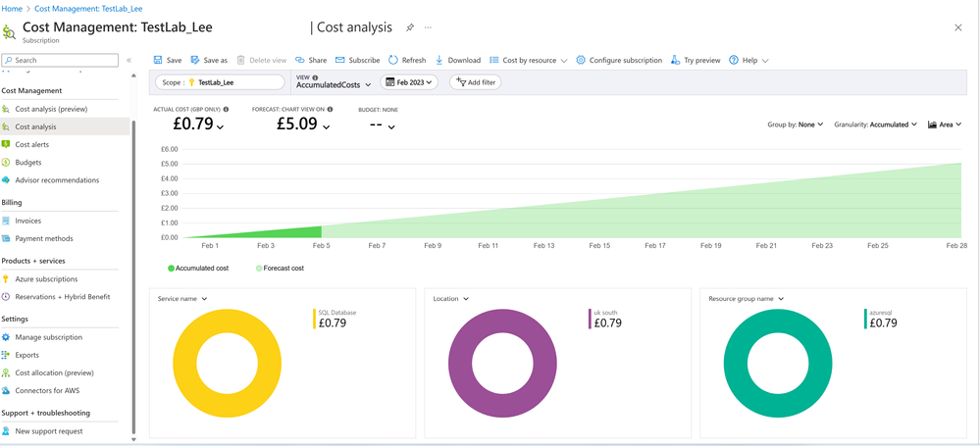This screenshot has height=446, width=980.
Task: Click the sidebar Search field
Action: point(60,61)
